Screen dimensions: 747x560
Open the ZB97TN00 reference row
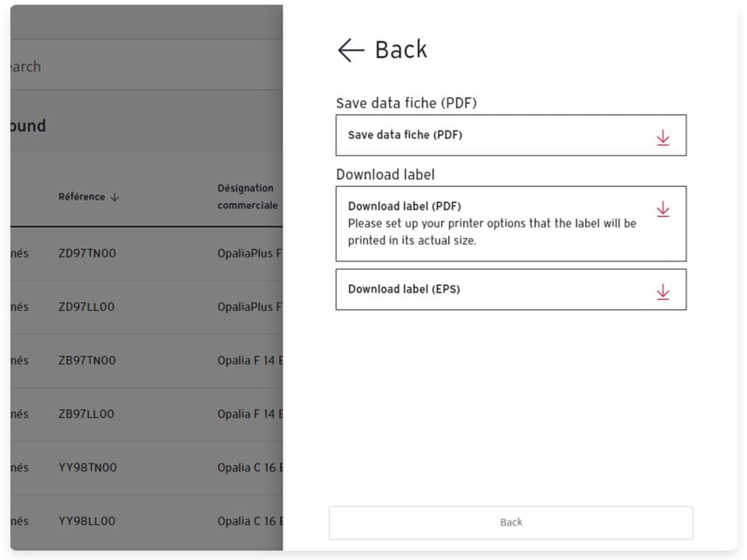(x=87, y=361)
